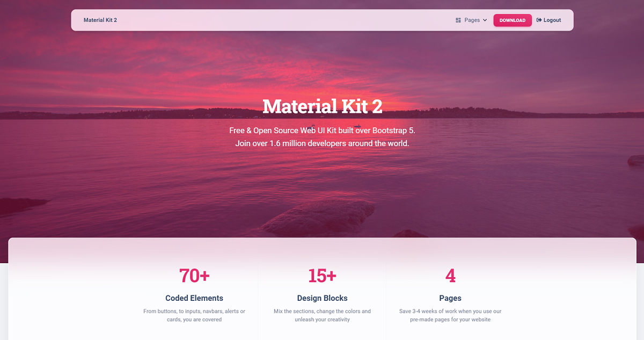Click the "Join over 1.6 million developers" line

click(322, 143)
